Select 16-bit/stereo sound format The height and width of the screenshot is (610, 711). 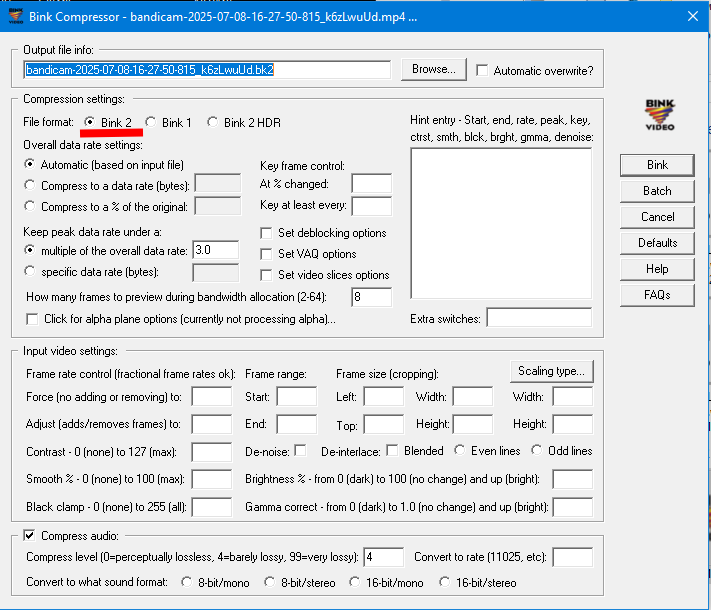(445, 582)
